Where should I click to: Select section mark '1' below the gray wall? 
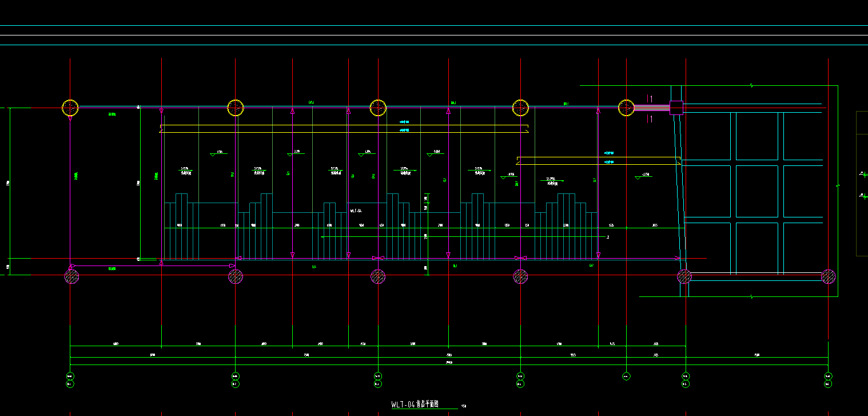click(651, 118)
